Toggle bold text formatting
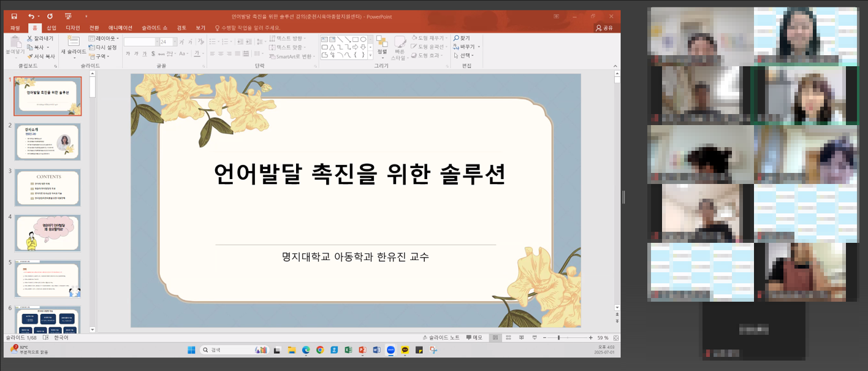868x371 pixels. pos(128,54)
